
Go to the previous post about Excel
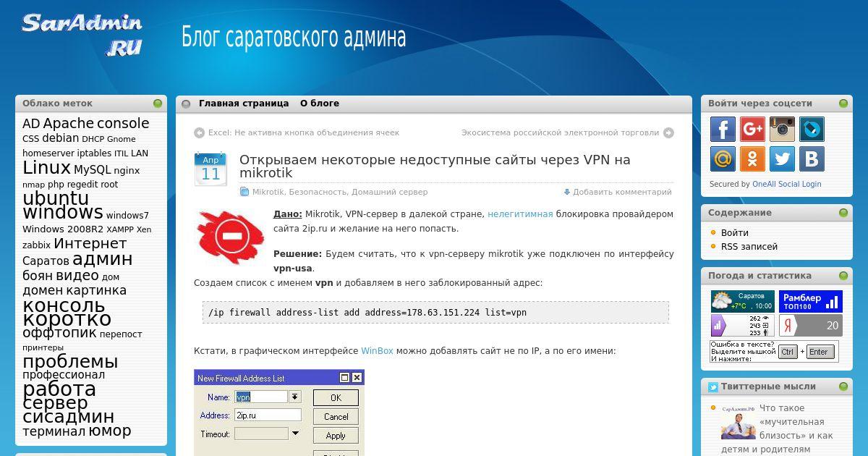coord(304,132)
